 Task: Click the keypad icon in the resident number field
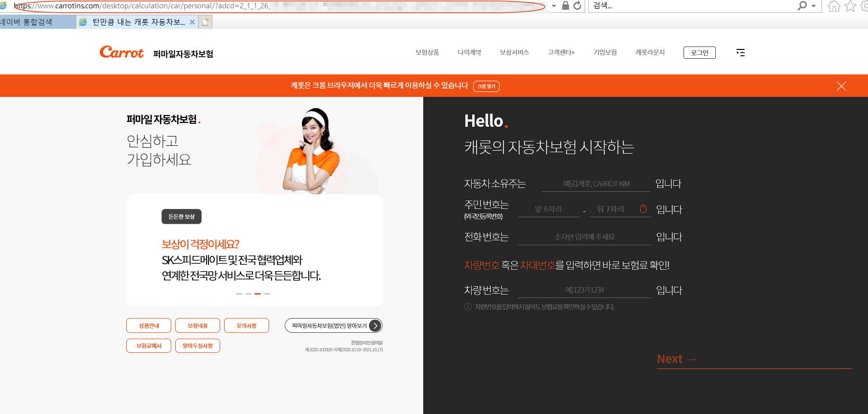(x=643, y=209)
